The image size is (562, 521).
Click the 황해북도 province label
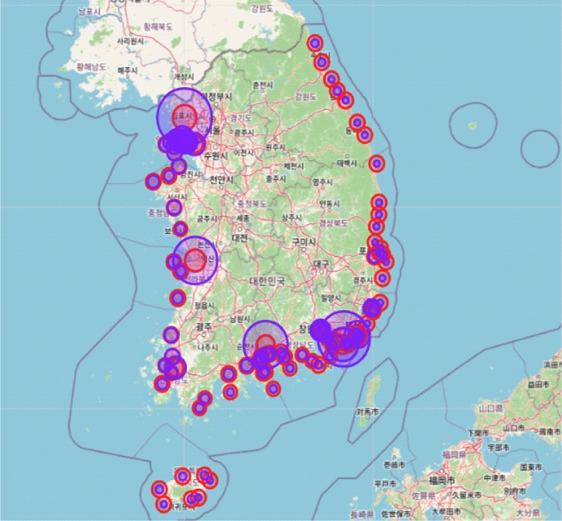point(158,27)
